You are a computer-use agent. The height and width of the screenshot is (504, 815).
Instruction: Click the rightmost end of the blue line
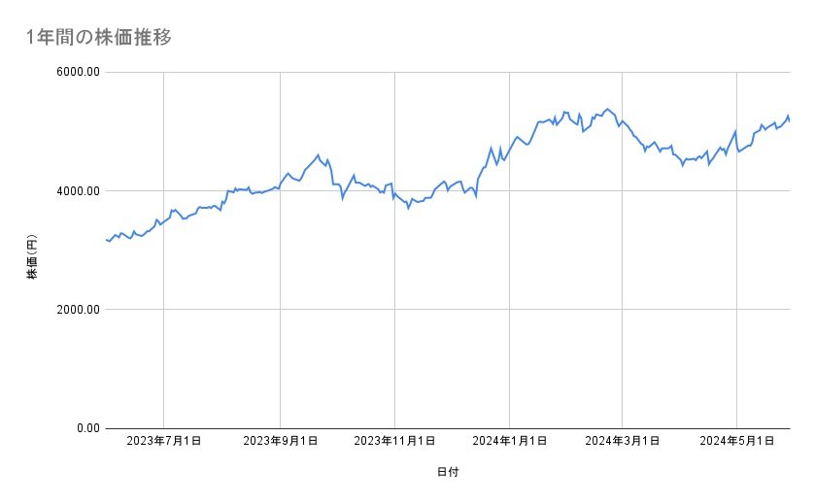pos(789,120)
